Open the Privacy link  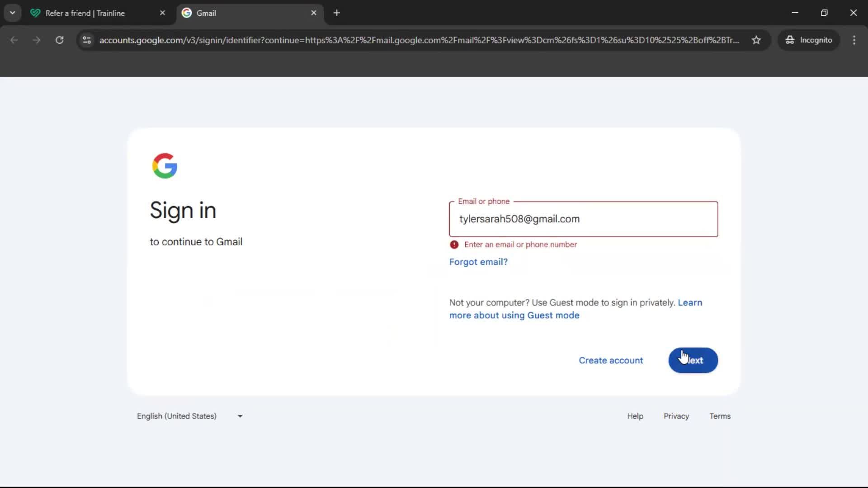coord(676,416)
